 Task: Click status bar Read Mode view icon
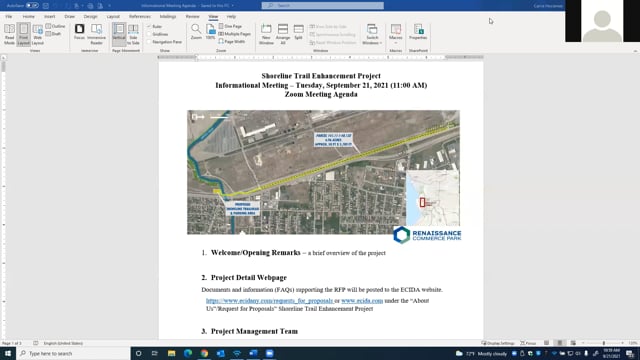coord(546,343)
